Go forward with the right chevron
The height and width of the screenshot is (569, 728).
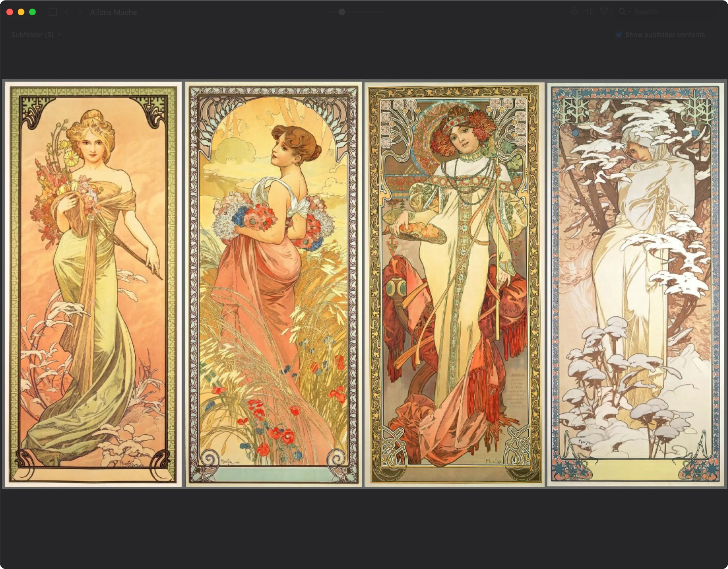click(x=80, y=12)
